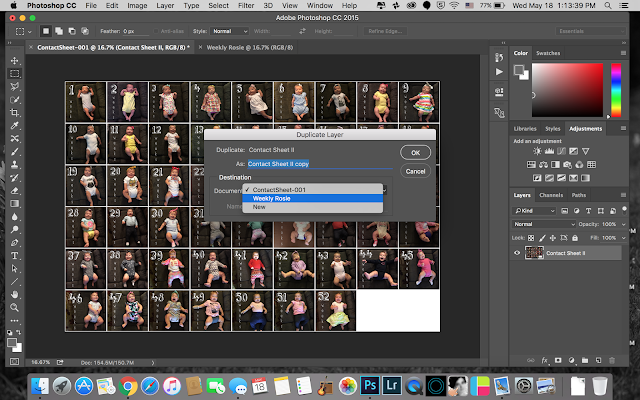Select the Crop tool

tap(15, 113)
